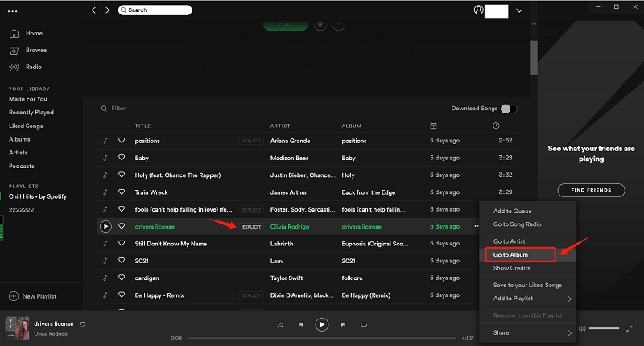This screenshot has width=644, height=346.
Task: Click the note icon beside Train Wreck
Action: click(x=105, y=192)
